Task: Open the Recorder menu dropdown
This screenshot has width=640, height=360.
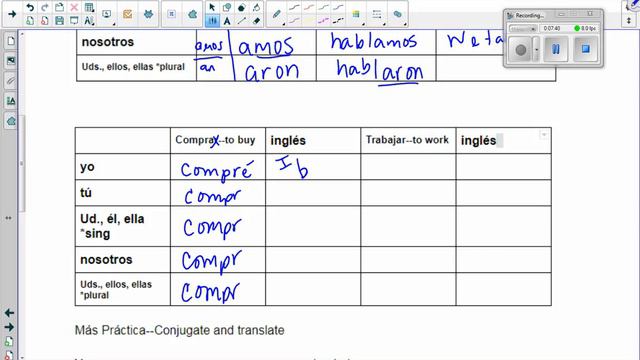Action: [x=522, y=29]
